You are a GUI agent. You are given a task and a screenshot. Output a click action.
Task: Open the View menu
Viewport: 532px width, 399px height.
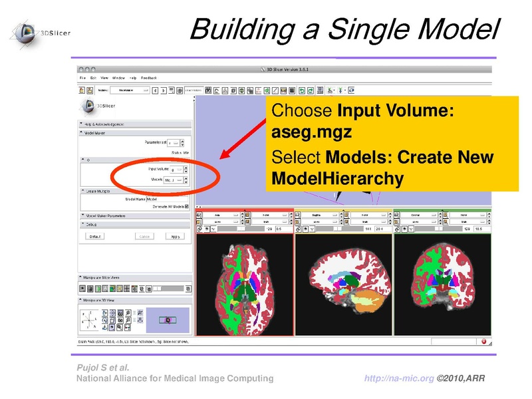104,78
